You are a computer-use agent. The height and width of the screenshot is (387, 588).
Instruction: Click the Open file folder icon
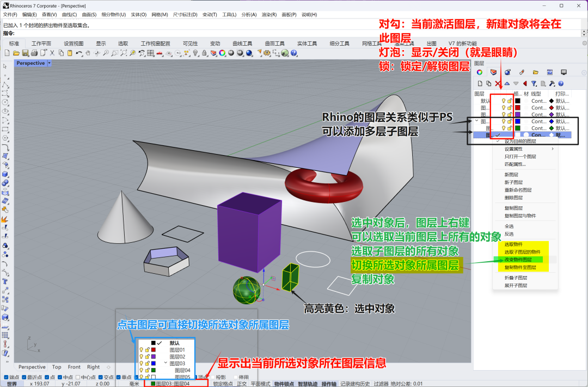click(x=16, y=53)
